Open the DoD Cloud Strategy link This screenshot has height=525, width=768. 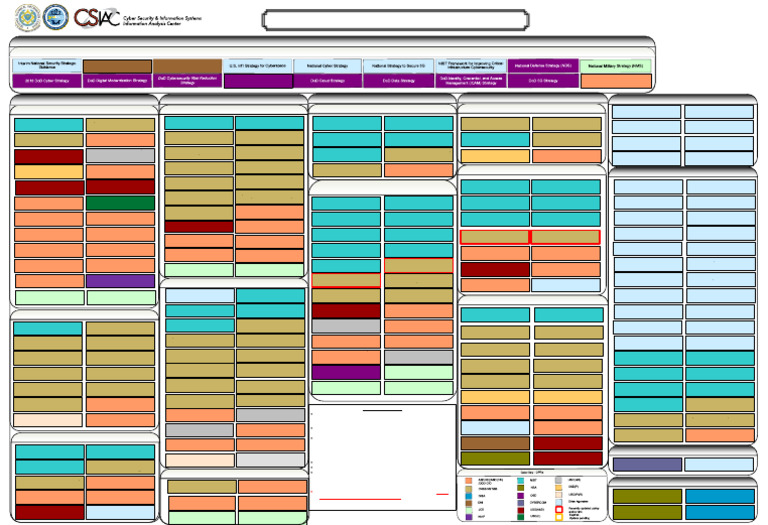click(328, 81)
